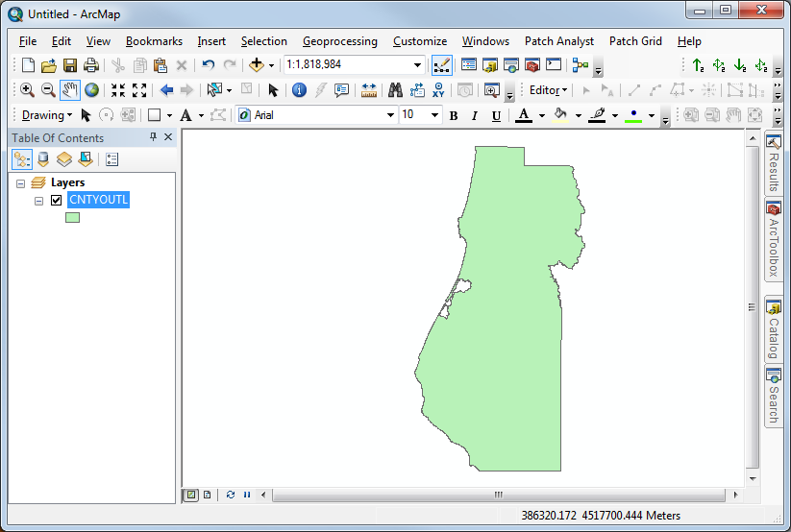Open the map scale dropdown
This screenshot has height=532, width=791.
tap(418, 65)
